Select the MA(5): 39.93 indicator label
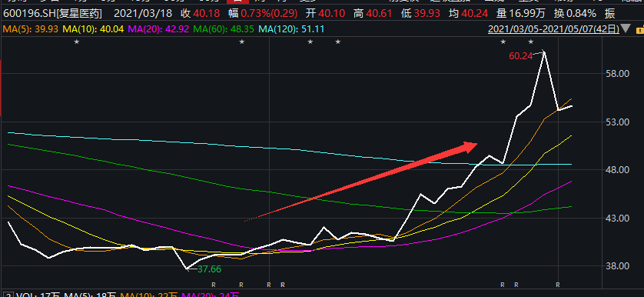 click(x=31, y=29)
